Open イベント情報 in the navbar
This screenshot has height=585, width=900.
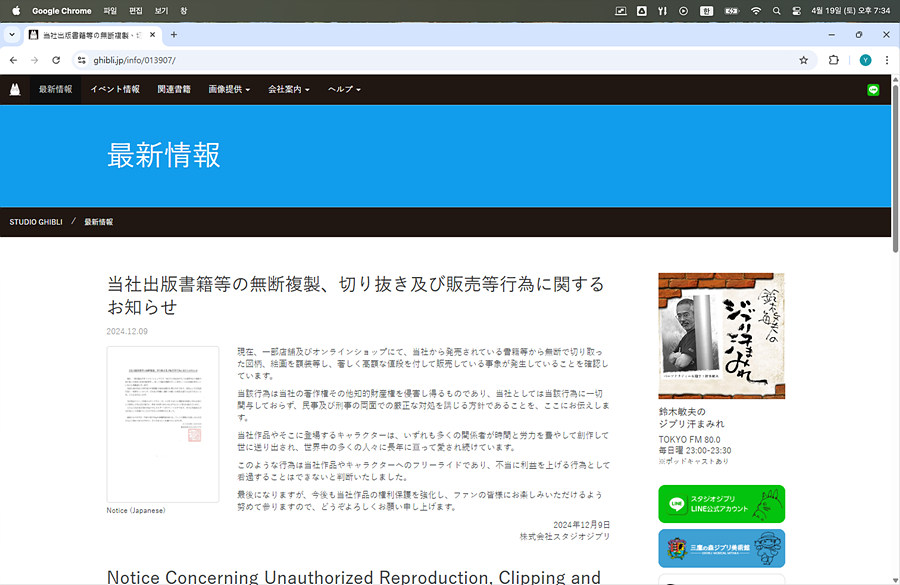click(115, 90)
